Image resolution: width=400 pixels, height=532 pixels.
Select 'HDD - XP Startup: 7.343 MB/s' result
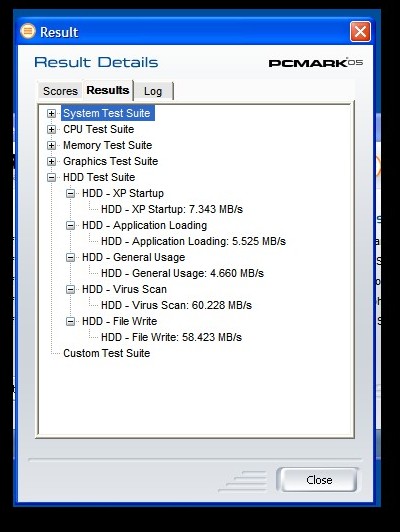(x=172, y=209)
